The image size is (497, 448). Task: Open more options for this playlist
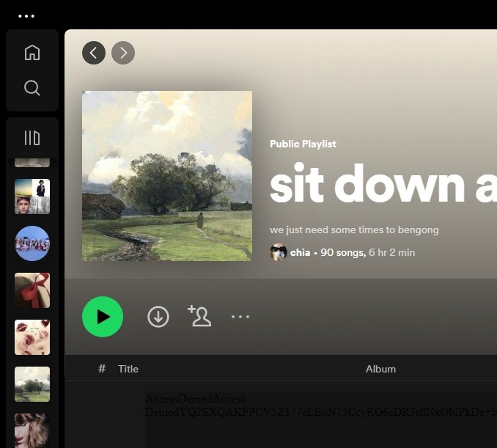click(240, 317)
